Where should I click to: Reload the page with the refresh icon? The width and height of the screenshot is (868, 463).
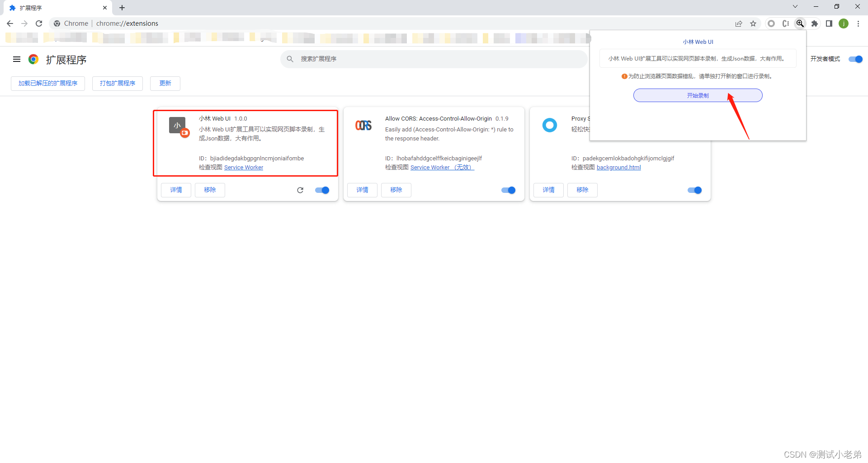39,23
